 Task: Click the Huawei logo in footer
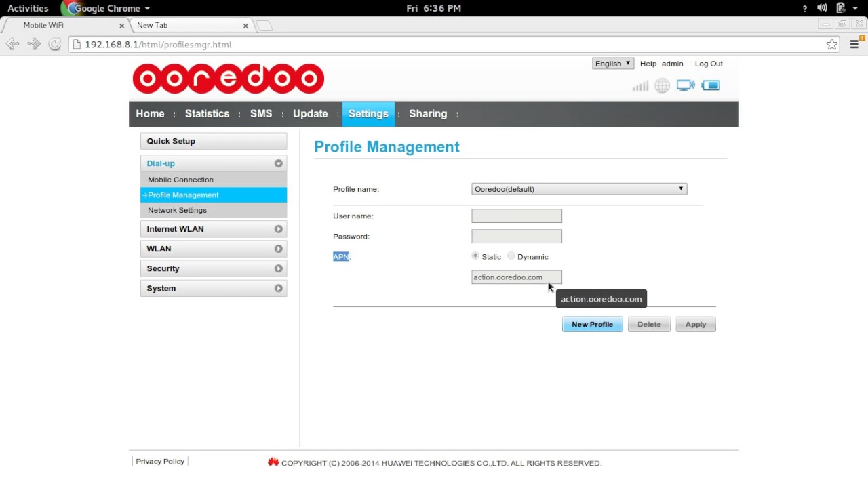coord(273,462)
